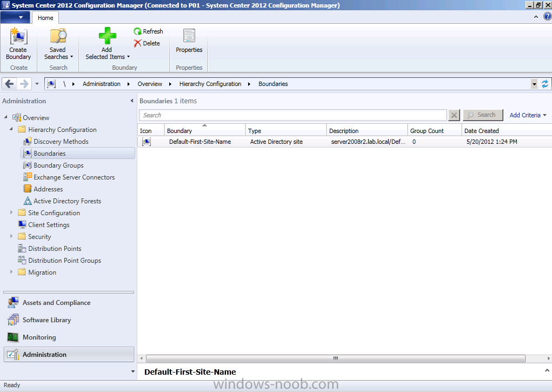Click the Search button

(x=483, y=115)
